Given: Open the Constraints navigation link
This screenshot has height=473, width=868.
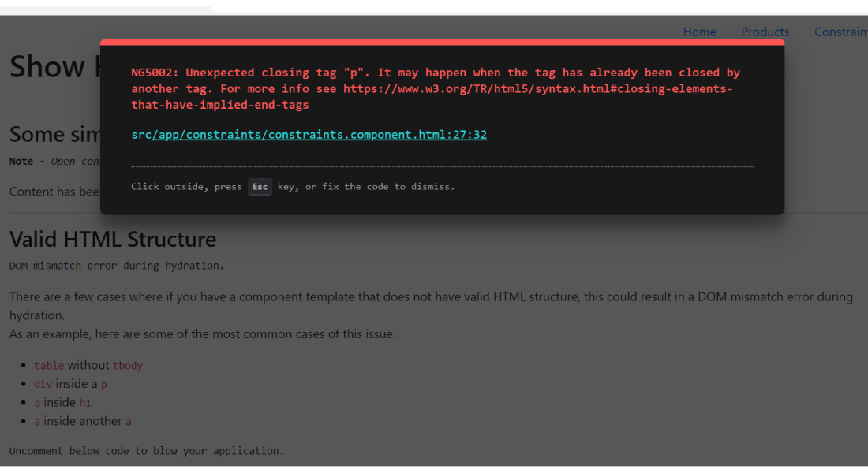Looking at the screenshot, I should [841, 32].
